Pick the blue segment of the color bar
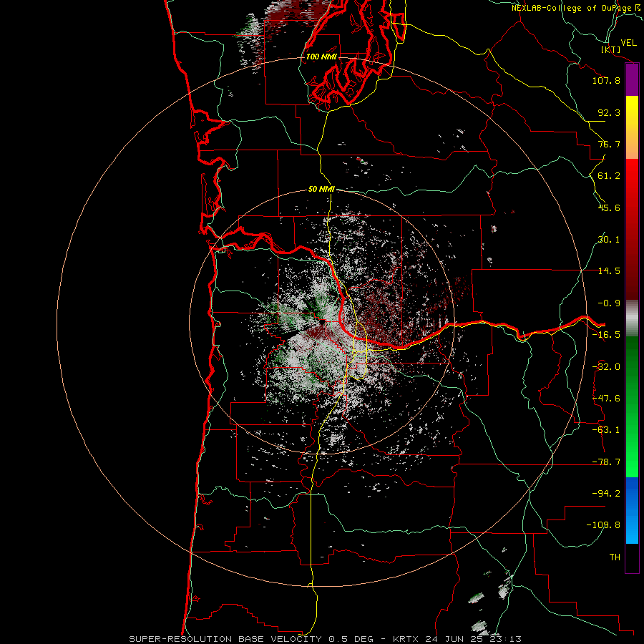This screenshot has width=644, height=644. tap(632, 510)
